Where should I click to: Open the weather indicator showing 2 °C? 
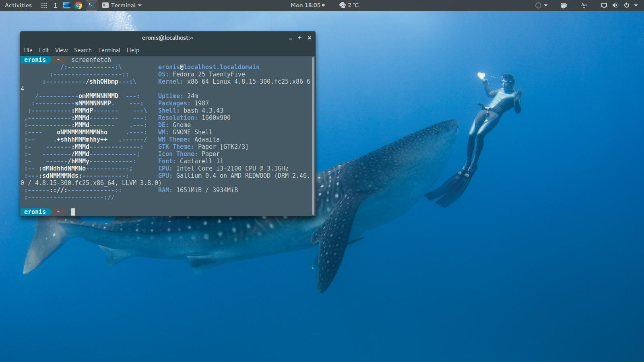349,5
